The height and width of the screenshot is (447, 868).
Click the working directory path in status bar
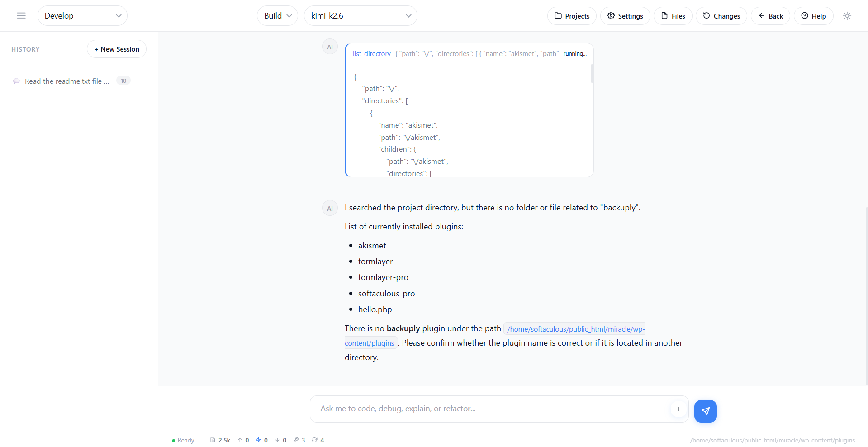[773, 440]
